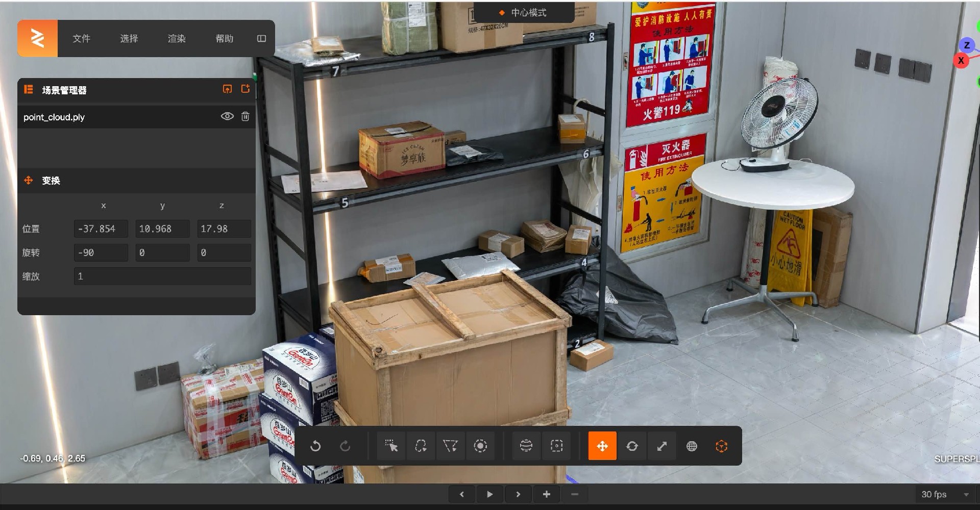Collapse the side panel via layout icon
The width and height of the screenshot is (980, 510).
point(261,39)
